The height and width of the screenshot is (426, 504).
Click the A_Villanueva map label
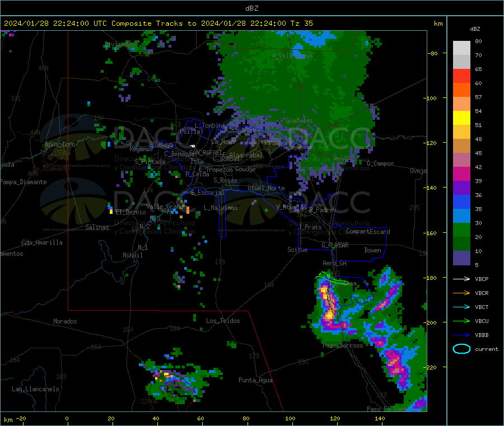(x=292, y=56)
